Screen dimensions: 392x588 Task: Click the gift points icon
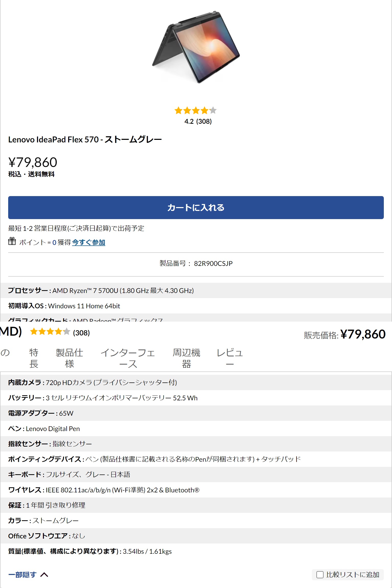point(12,241)
